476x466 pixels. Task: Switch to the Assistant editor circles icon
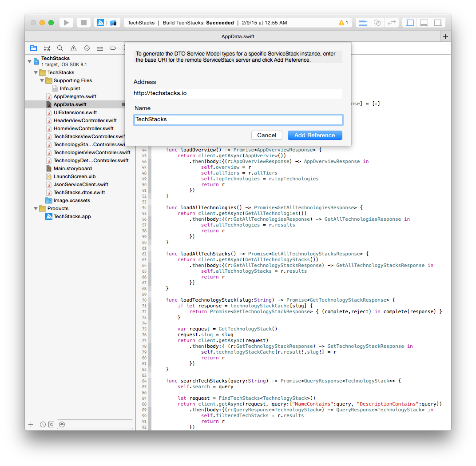click(377, 22)
